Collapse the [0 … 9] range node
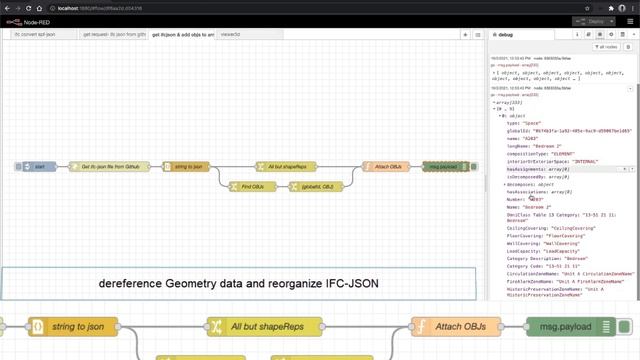 pos(494,109)
